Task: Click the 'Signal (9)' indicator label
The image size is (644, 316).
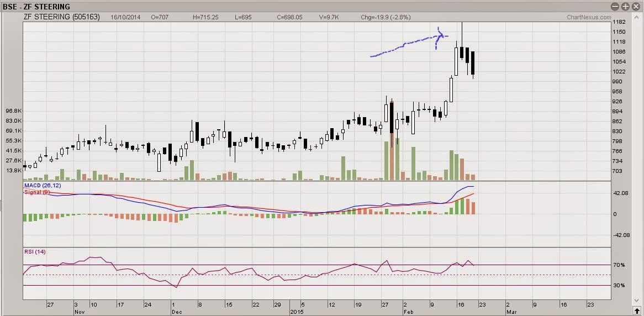Action: [38, 192]
